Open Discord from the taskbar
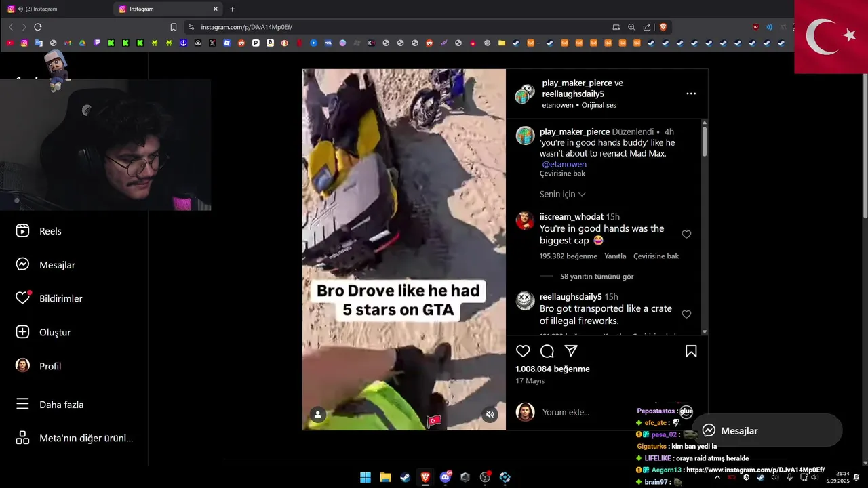The height and width of the screenshot is (488, 868). click(446, 477)
